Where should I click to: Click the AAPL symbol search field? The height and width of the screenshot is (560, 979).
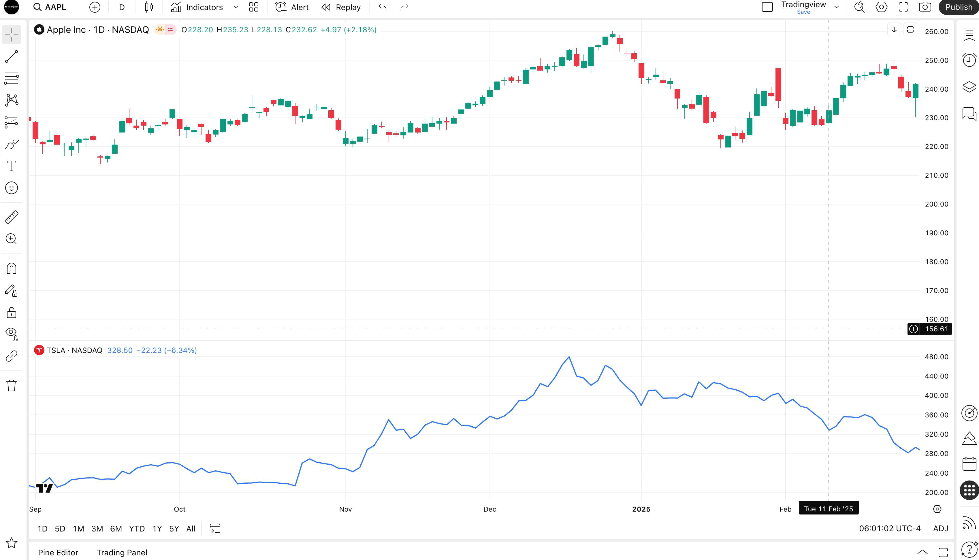(x=50, y=7)
